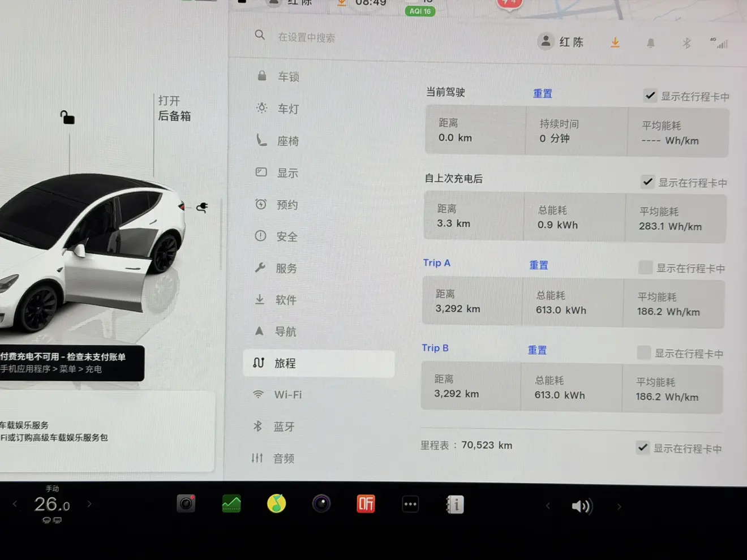Tap the speaker volume icon

(x=581, y=506)
